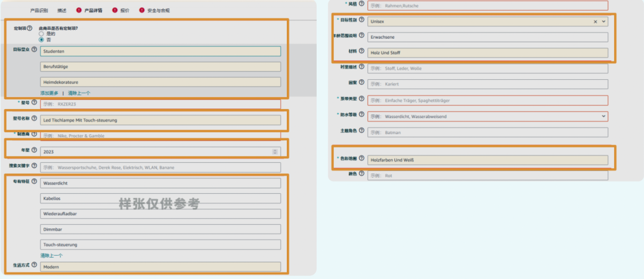Screen dimensions: 644x279
Task: Click the 年型 year spinner arrows
Action: (275, 151)
